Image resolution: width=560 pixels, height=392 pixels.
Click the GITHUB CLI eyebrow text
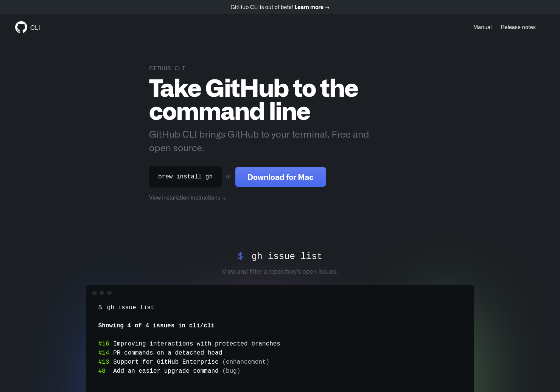pos(167,68)
